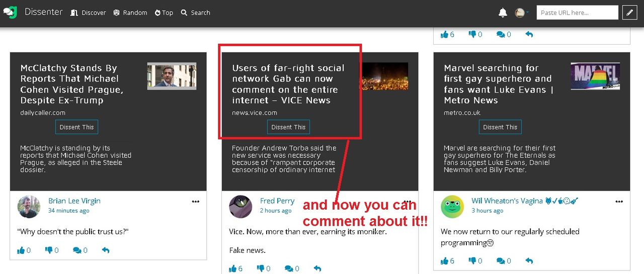The height and width of the screenshot is (274, 644).
Task: Go to the Top menu item
Action: pos(164,13)
